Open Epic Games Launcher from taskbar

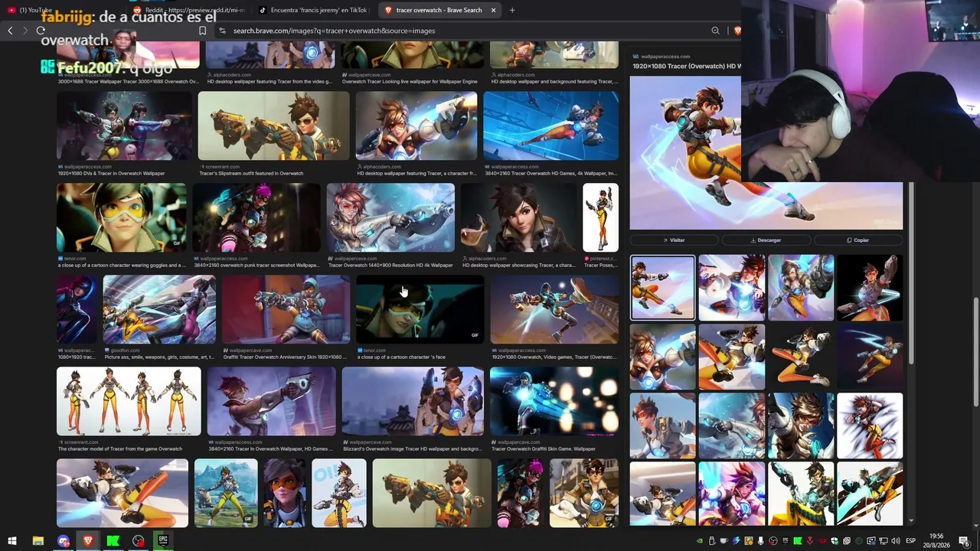point(163,541)
